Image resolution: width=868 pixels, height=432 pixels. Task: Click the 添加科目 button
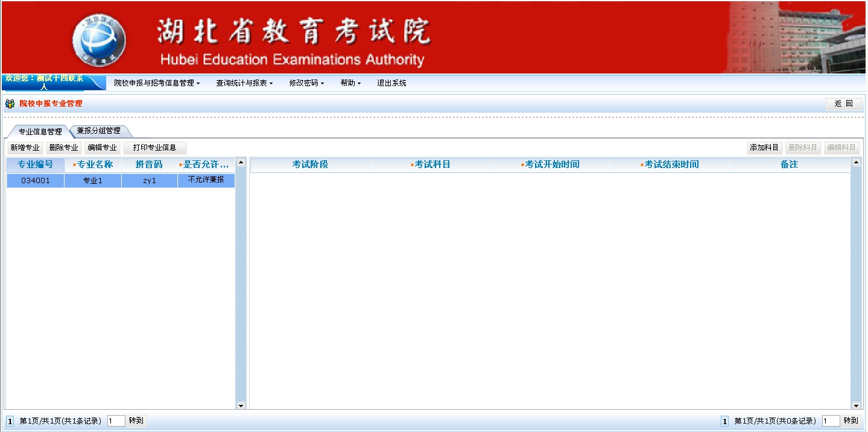click(764, 148)
